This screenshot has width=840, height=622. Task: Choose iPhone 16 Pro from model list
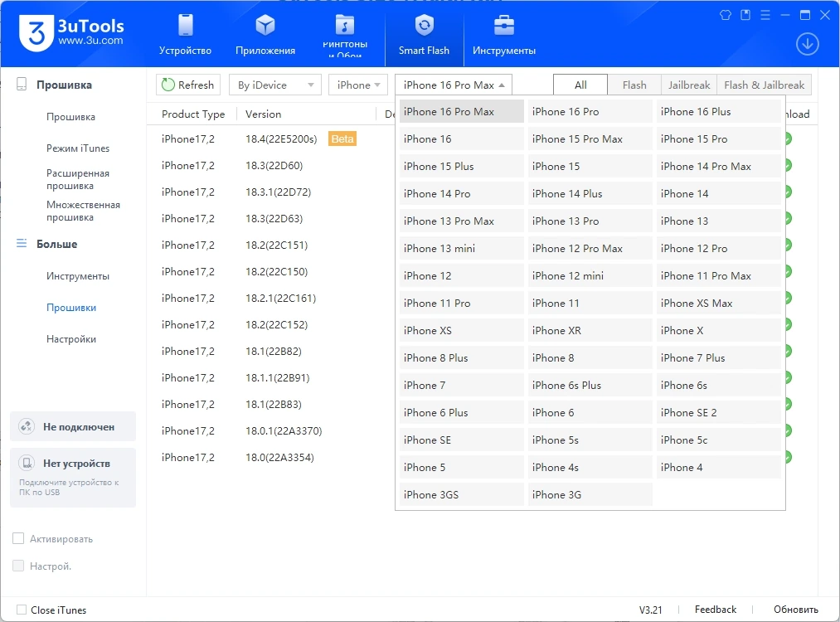(x=590, y=111)
